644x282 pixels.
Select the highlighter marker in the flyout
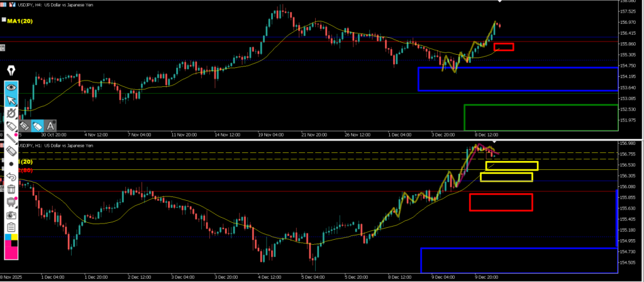(x=38, y=126)
